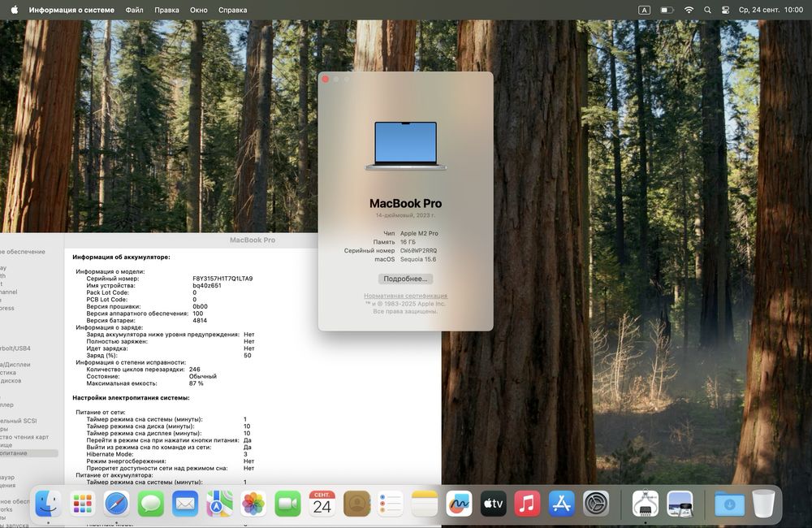812x528 pixels.
Task: Open Photos app in the dock
Action: point(253,503)
